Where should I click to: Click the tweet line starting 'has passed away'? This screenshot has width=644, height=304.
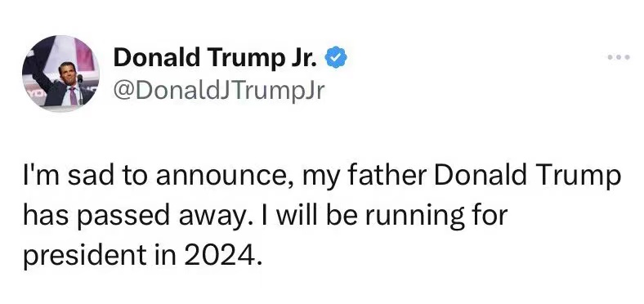click(x=266, y=217)
